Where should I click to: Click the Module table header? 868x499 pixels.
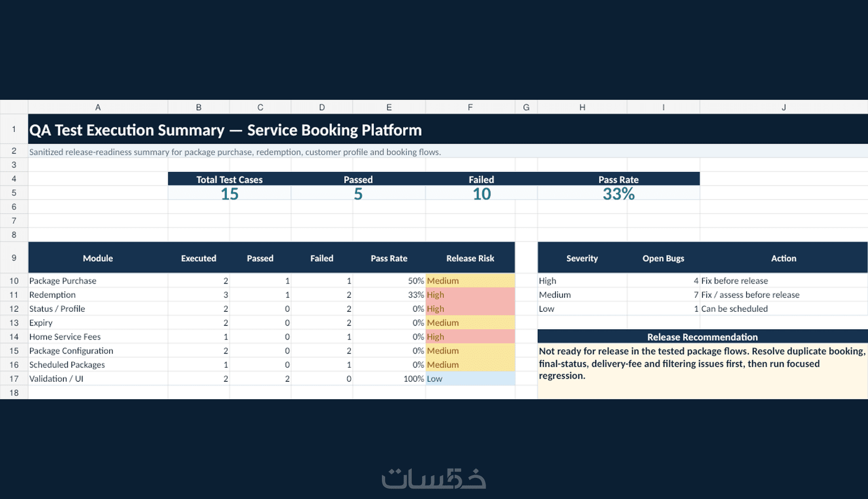click(x=98, y=258)
